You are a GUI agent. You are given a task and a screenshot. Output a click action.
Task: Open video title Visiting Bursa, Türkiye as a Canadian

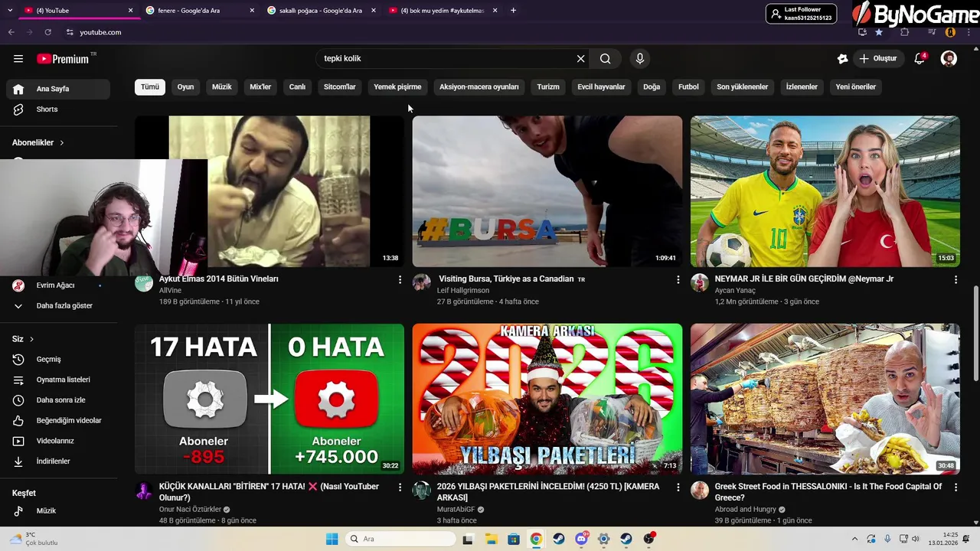[x=506, y=279]
